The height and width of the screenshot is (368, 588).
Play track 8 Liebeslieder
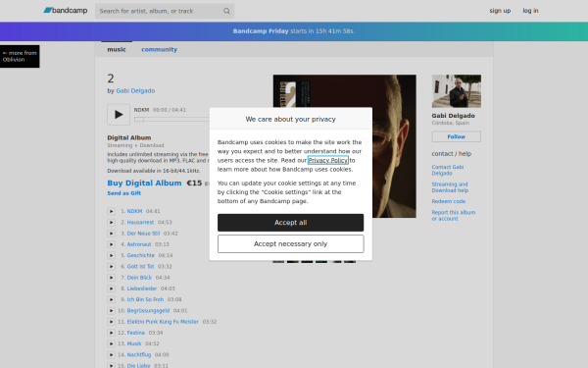pyautogui.click(x=111, y=289)
